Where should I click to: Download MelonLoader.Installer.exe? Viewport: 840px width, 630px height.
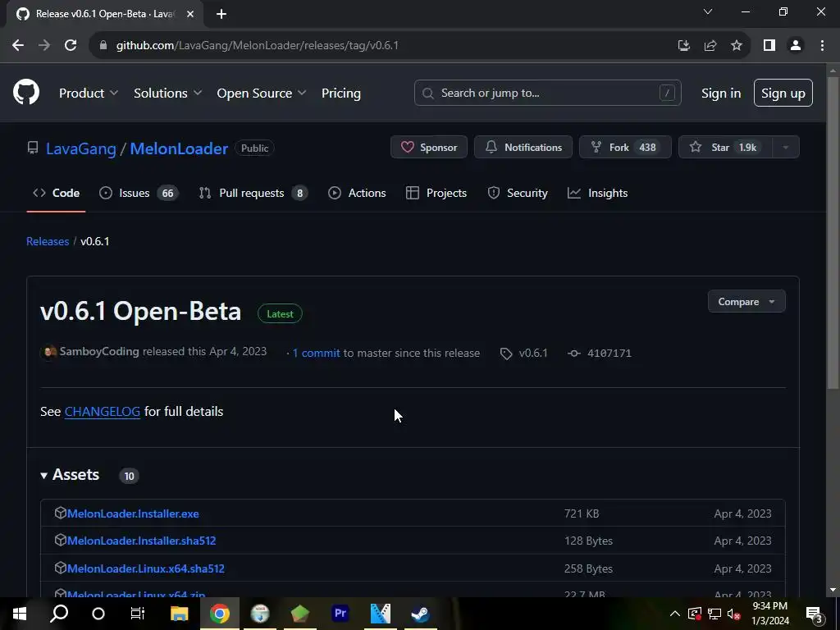tap(133, 514)
